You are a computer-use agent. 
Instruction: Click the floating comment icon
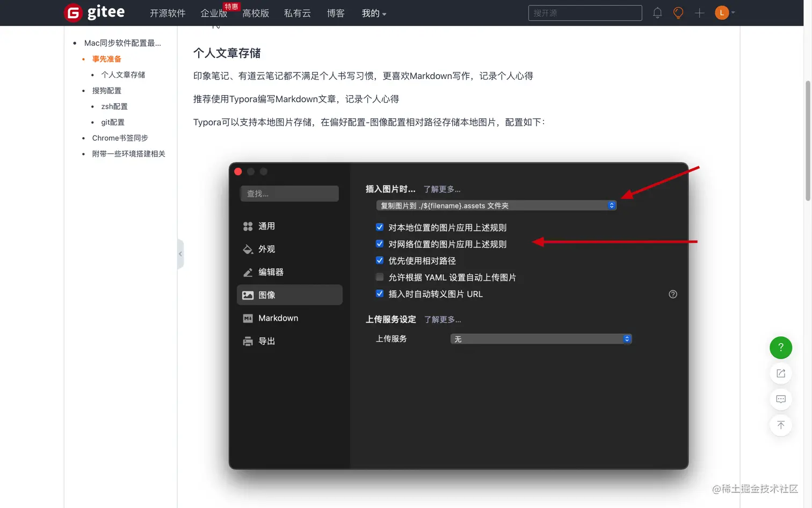pos(781,399)
